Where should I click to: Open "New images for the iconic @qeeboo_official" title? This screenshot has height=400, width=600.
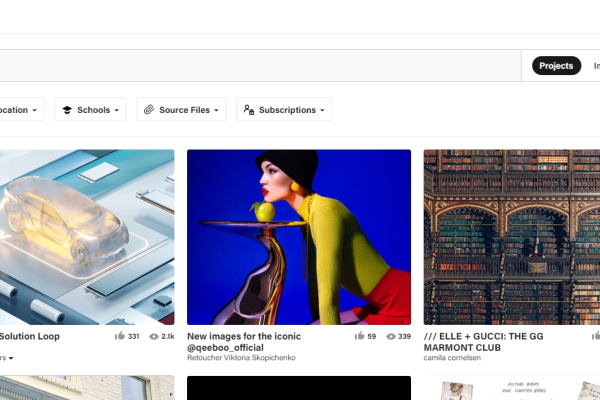(244, 343)
